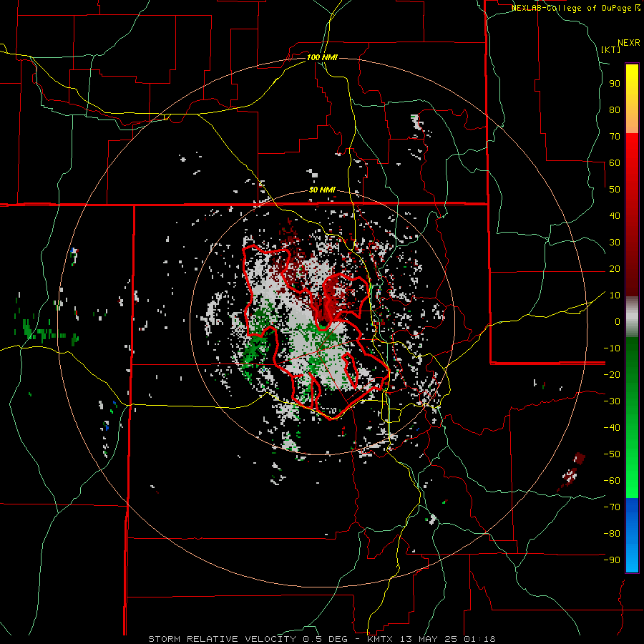
Task: Click the 13 MAY 25 date in the caption
Action: [x=428, y=639]
